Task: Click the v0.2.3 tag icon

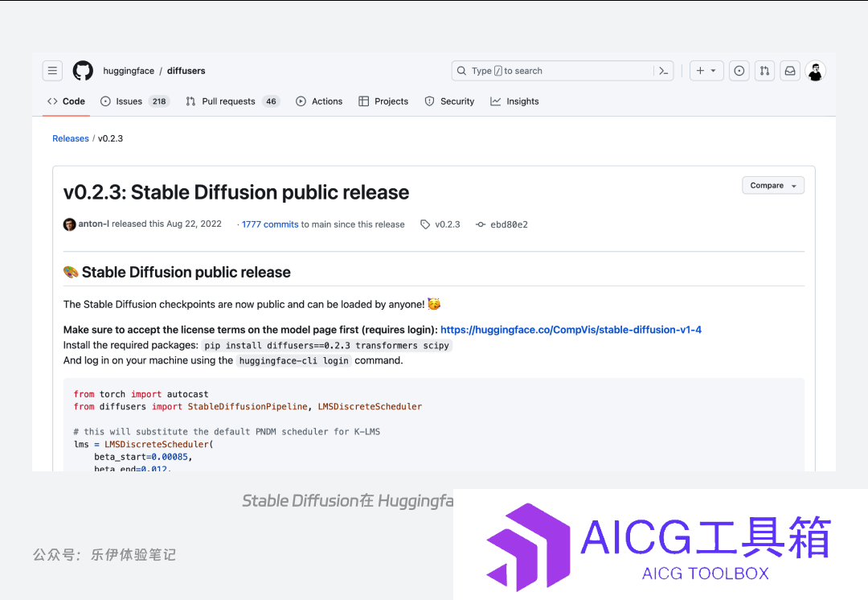Action: point(425,224)
